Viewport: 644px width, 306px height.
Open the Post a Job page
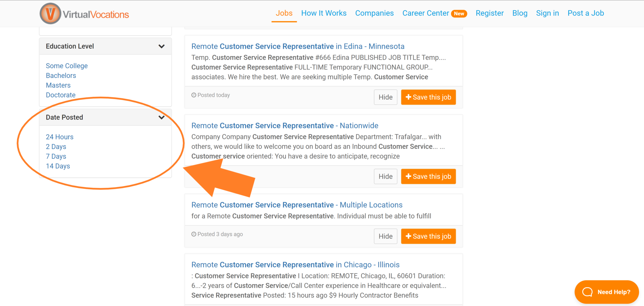point(586,13)
